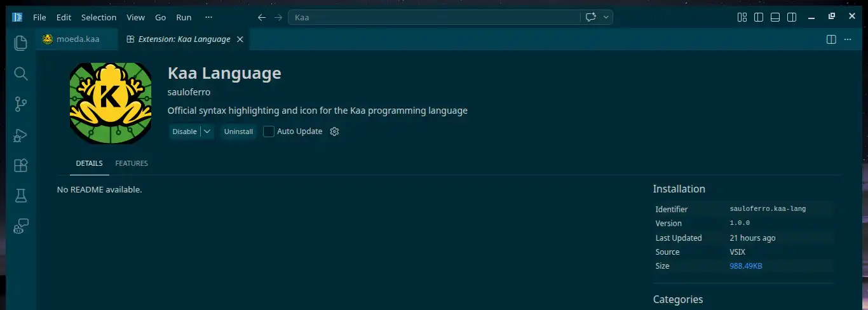Screen dimensions: 868x310
Task: Toggle the secondary side bar layout icon
Action: click(x=791, y=17)
